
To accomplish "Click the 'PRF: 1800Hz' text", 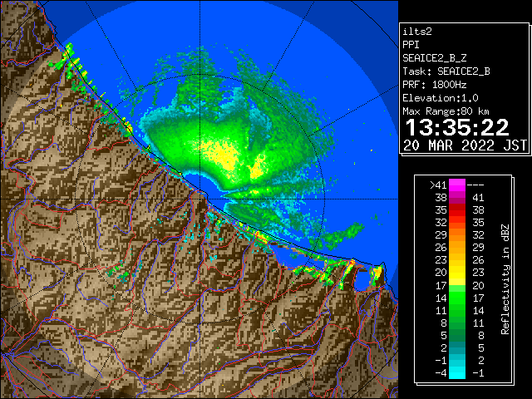I will 435,85.
